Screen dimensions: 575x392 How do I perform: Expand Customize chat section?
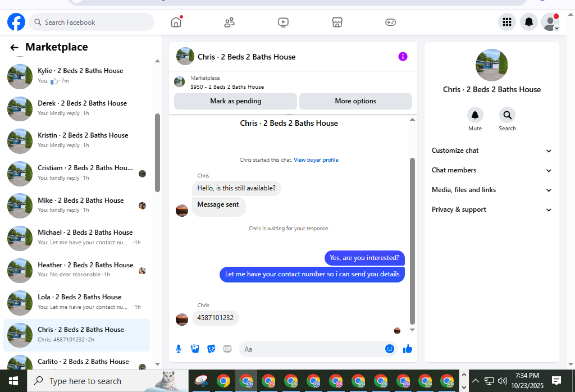pos(491,151)
